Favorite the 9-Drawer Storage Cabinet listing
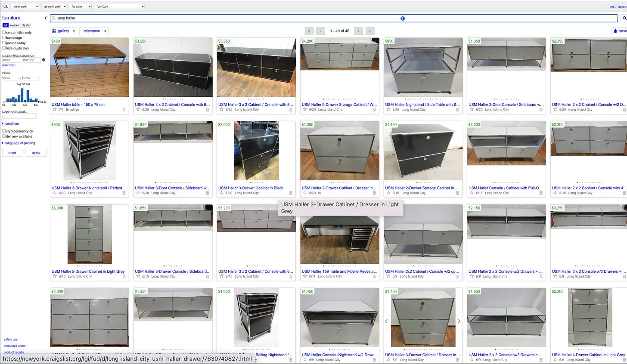 point(305,109)
